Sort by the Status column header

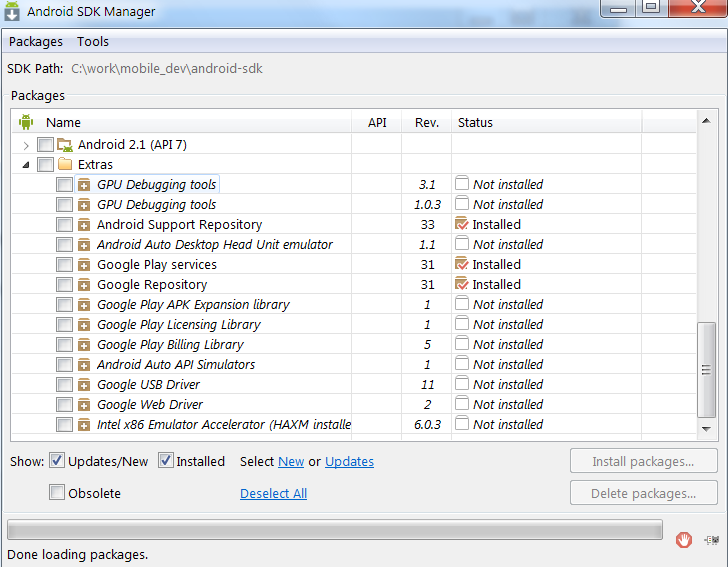coord(475,123)
